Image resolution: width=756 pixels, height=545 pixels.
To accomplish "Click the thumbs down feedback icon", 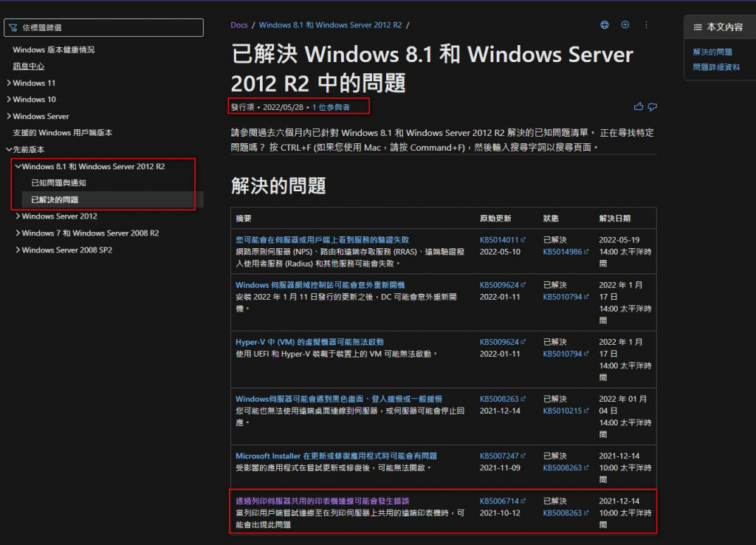I will [653, 106].
